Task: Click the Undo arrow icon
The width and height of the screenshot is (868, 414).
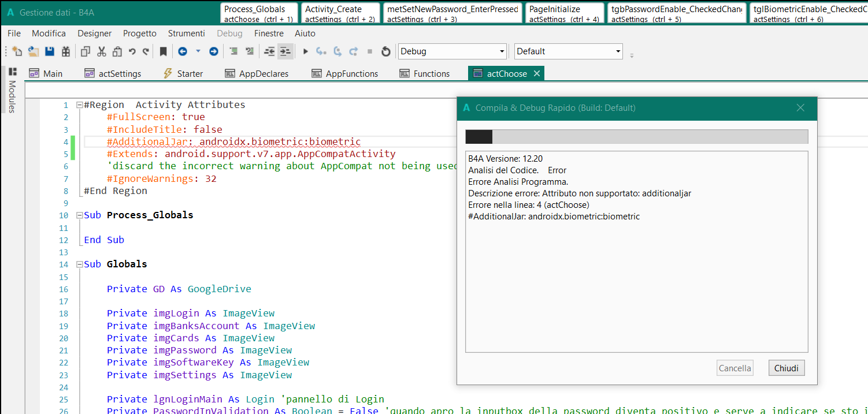Action: (x=132, y=51)
